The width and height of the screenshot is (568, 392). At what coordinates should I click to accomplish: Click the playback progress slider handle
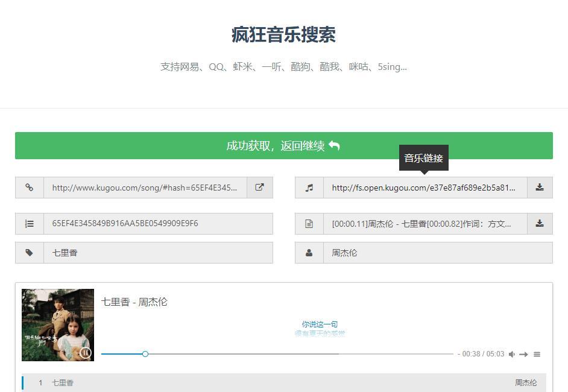pyautogui.click(x=145, y=354)
